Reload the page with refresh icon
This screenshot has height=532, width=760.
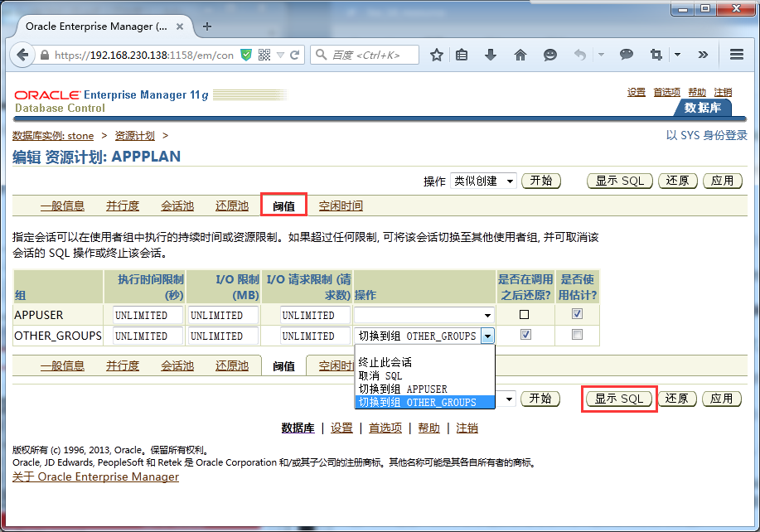(x=295, y=55)
